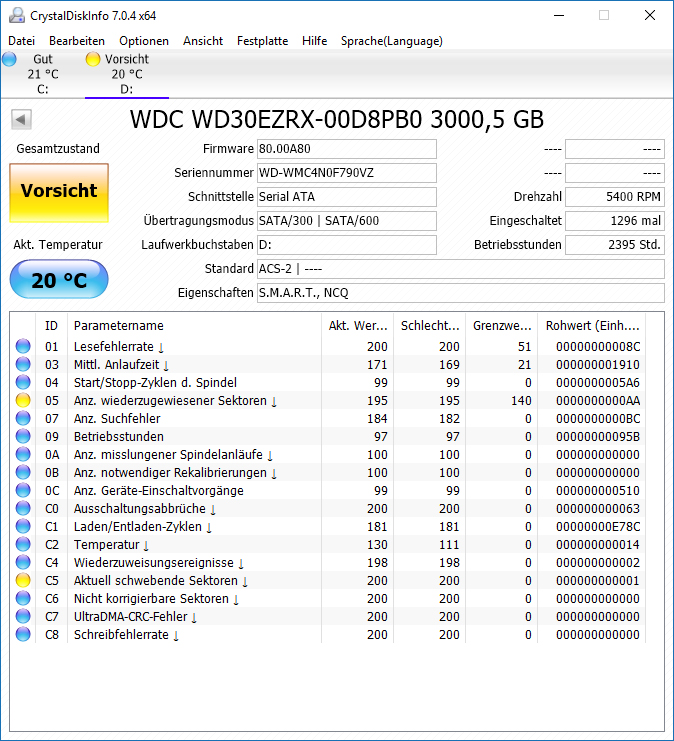674x741 pixels.
Task: Click yellow orb of Anz. wiederzugewiesener Sektoren row
Action: pos(23,400)
